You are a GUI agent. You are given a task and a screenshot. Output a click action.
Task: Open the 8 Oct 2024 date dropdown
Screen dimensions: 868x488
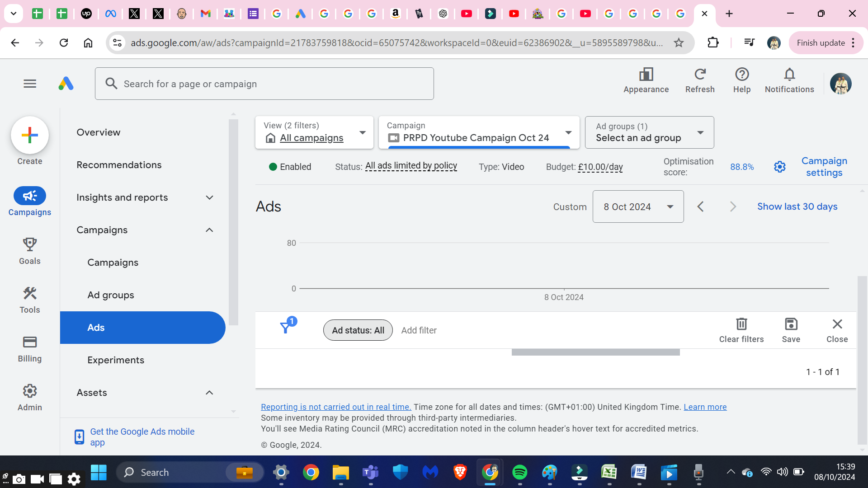tap(638, 206)
